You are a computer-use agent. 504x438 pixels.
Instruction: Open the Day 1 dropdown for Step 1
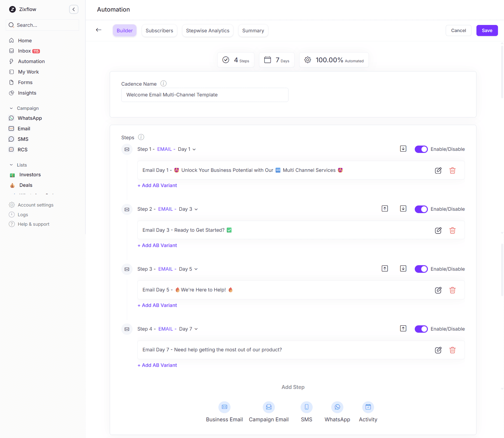(x=187, y=149)
